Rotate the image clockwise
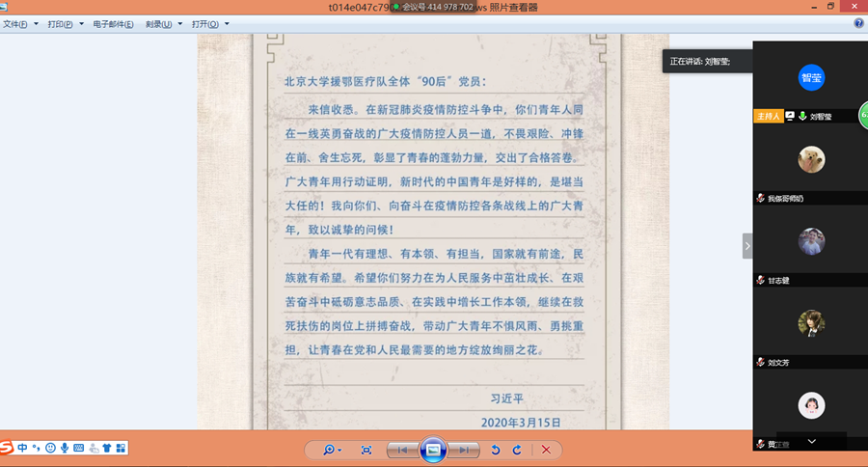This screenshot has height=467, width=868. coord(517,450)
